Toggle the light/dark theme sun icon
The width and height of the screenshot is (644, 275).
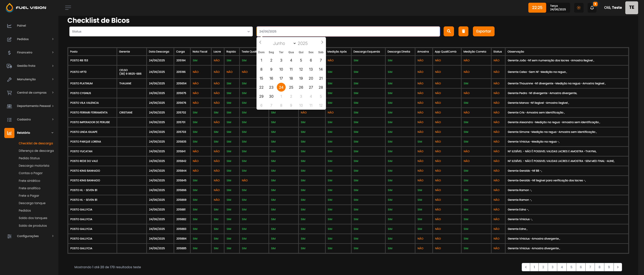pyautogui.click(x=578, y=8)
